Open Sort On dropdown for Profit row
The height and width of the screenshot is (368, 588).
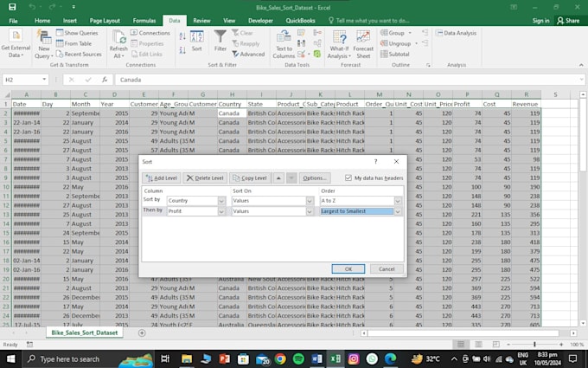[310, 211]
